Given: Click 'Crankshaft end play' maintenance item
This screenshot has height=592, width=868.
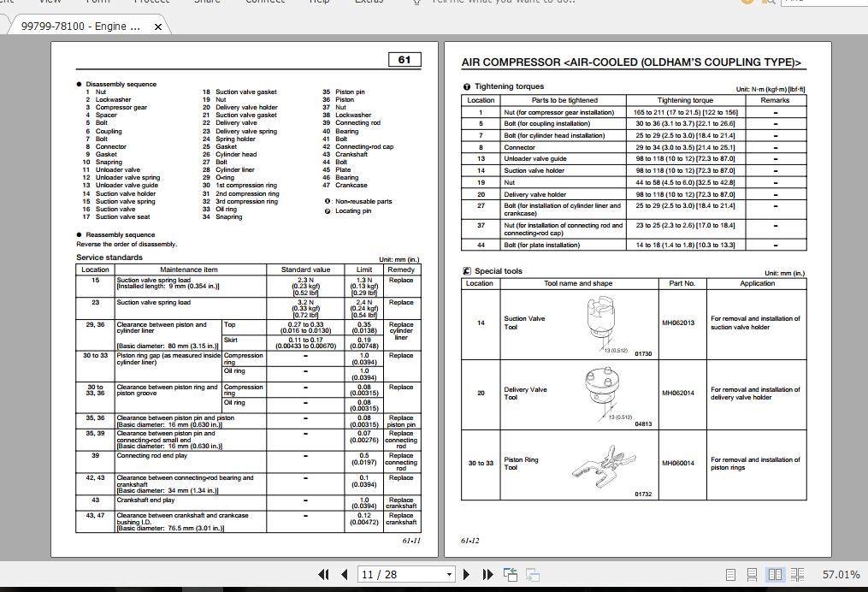Looking at the screenshot, I should pyautogui.click(x=145, y=500).
